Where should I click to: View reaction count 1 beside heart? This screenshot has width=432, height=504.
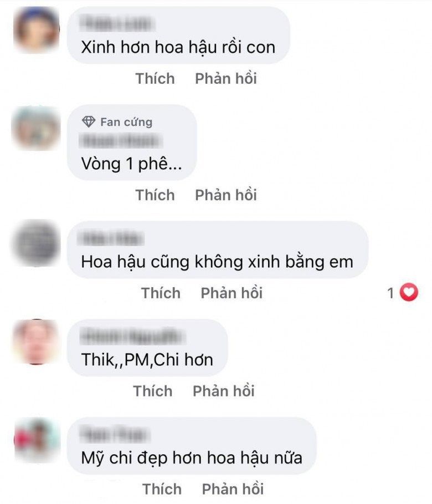390,293
